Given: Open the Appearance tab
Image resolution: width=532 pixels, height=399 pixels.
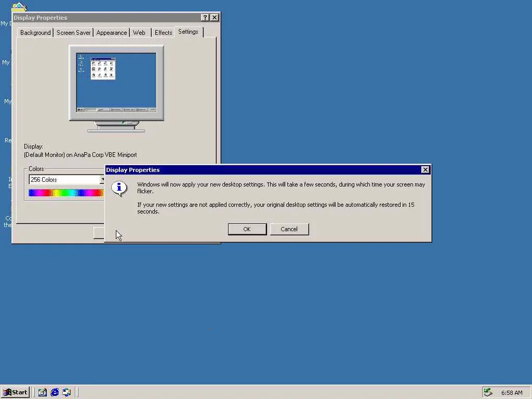Looking at the screenshot, I should pos(111,33).
